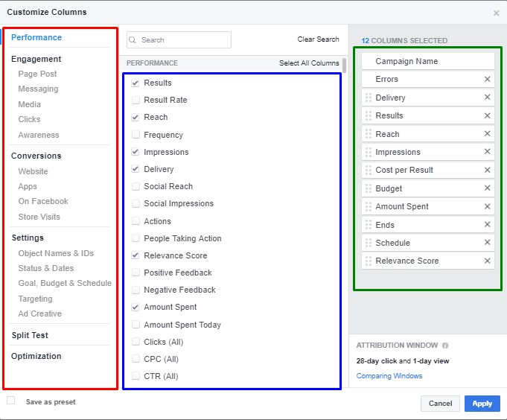Screen dimensions: 507x420
Task: Click the drag handle beside Delivery
Action: (x=369, y=98)
